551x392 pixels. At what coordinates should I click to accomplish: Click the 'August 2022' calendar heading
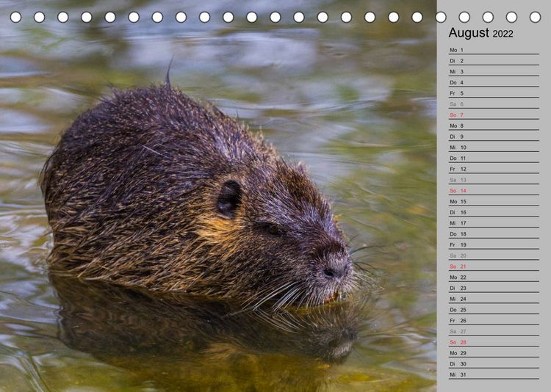click(x=480, y=33)
